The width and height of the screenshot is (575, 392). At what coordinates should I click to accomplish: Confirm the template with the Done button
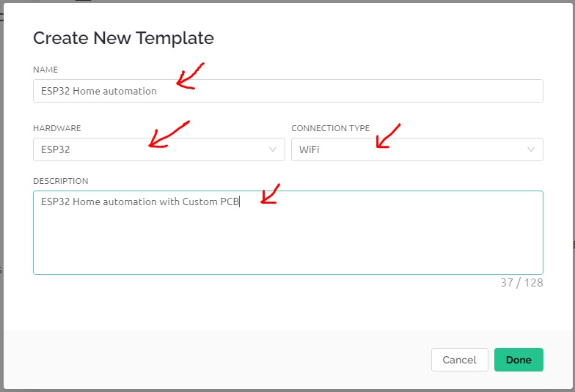pos(519,360)
